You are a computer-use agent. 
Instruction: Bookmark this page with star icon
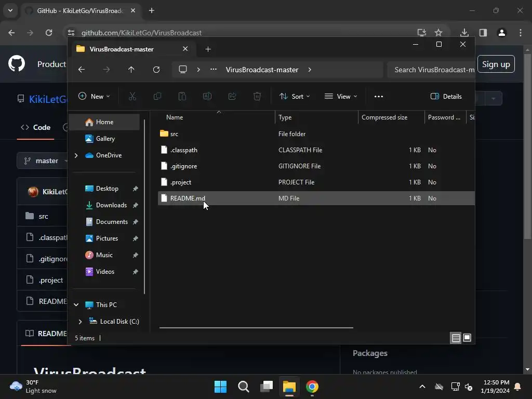coord(438,33)
